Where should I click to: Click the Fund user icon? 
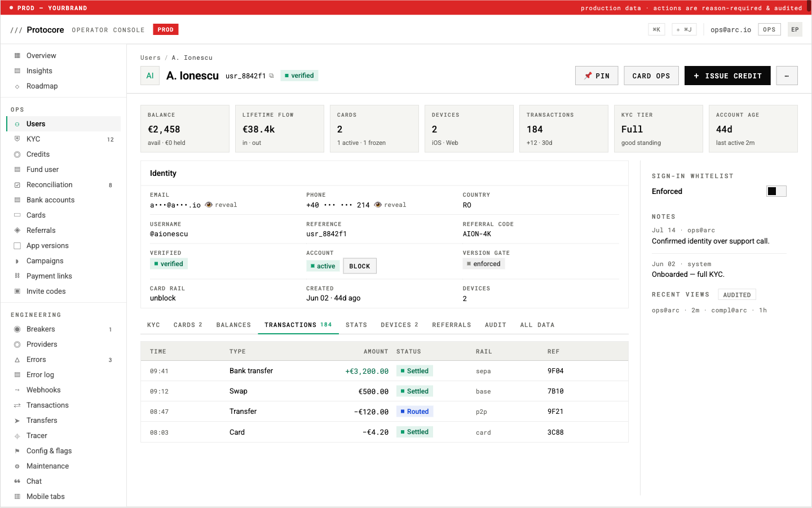[x=17, y=170]
